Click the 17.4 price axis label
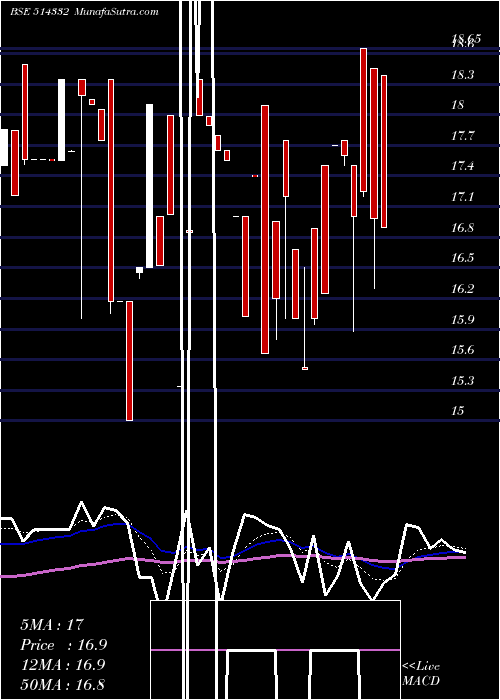 pos(462,166)
